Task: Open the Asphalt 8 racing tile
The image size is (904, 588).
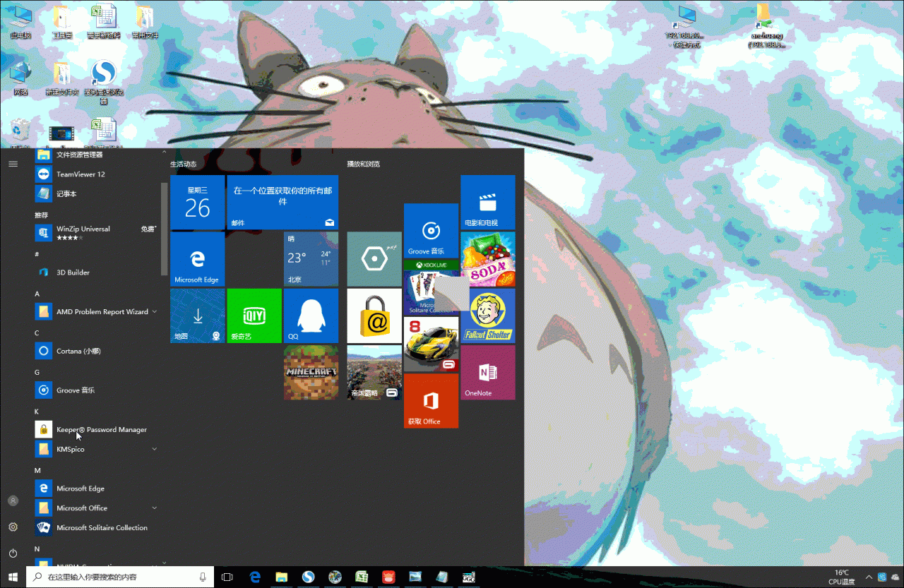Action: (x=431, y=344)
